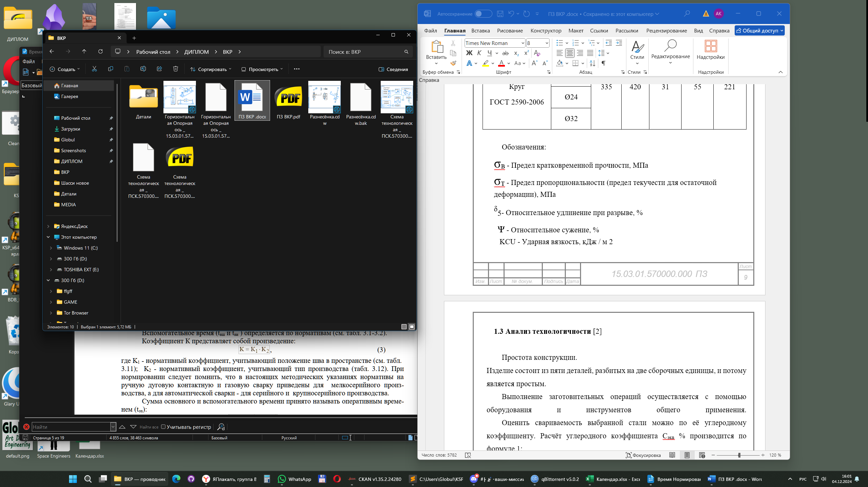
Task: Rename selected file in Explorer toolbar
Action: [143, 69]
